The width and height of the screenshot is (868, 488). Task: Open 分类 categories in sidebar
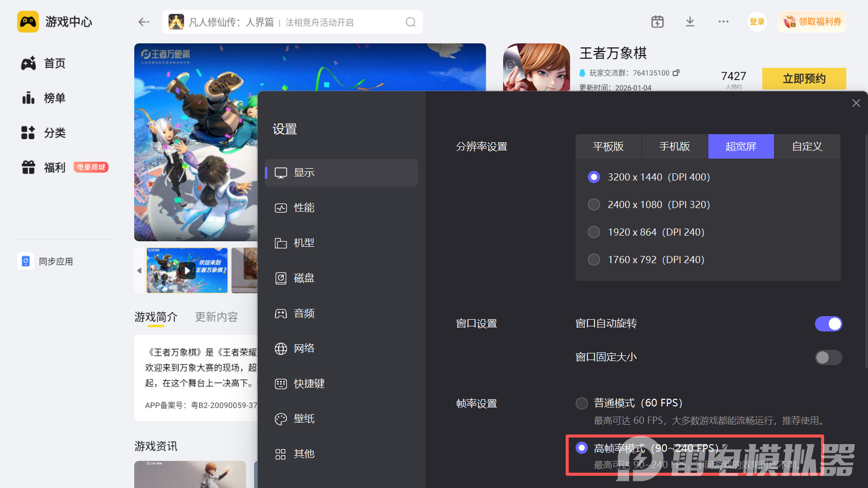click(x=44, y=133)
